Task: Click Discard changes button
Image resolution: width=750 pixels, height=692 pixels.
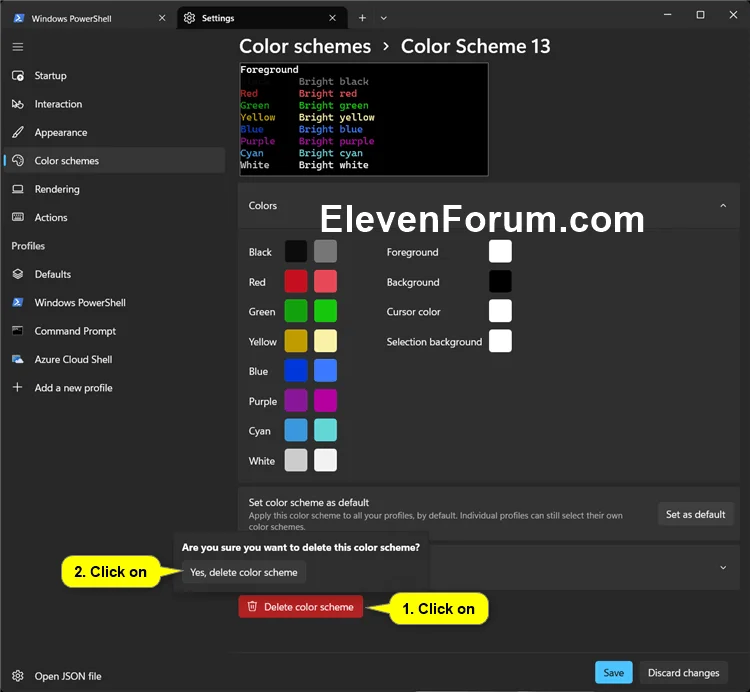Action: (683, 672)
